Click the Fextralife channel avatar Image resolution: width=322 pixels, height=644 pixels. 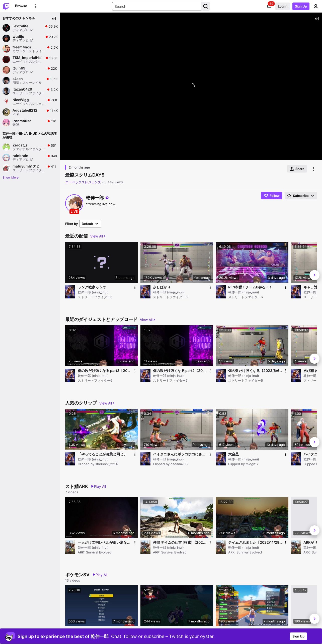pos(6,28)
